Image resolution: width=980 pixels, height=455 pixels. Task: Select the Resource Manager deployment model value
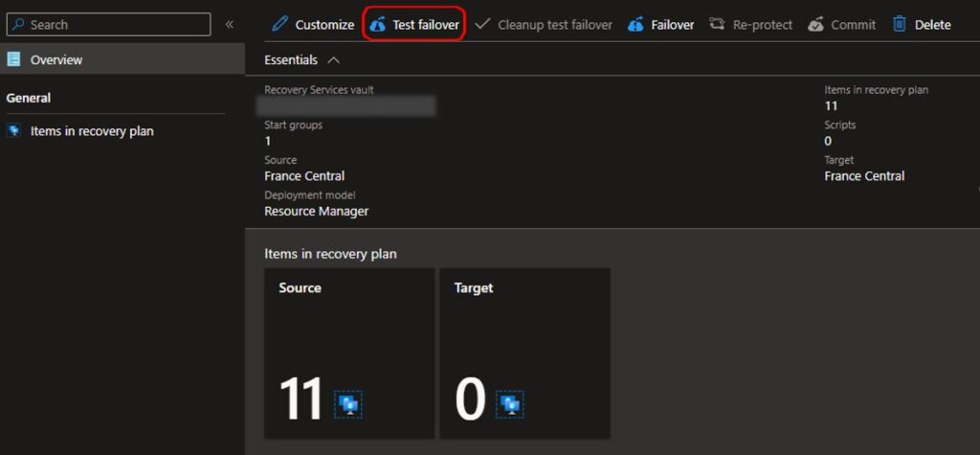tap(316, 211)
